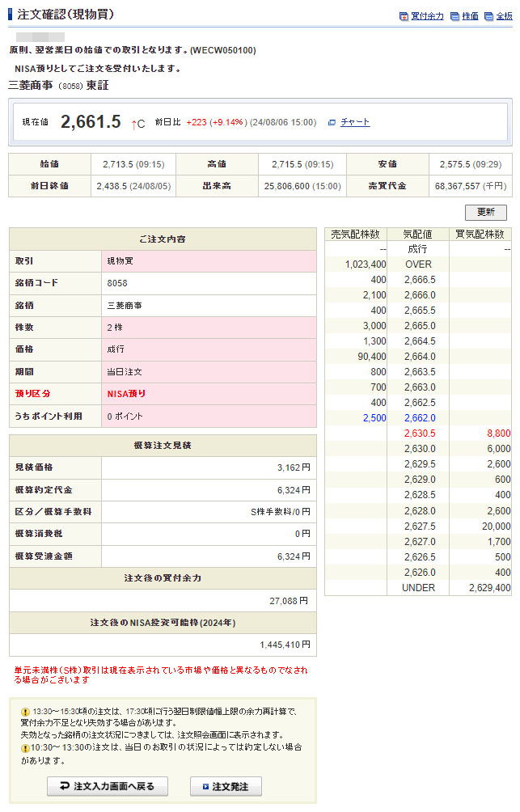Screen dimensions: 520x812
Task: Click the 株価 page icon
Action: pyautogui.click(x=454, y=16)
